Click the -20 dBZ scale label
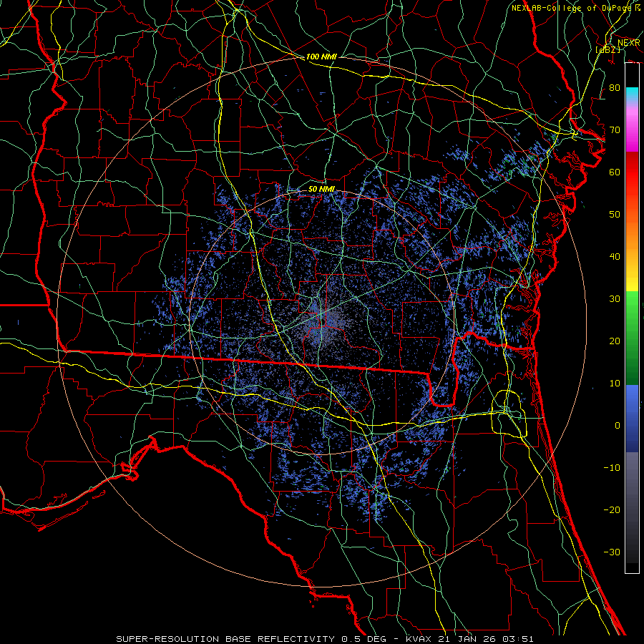The height and width of the screenshot is (644, 644). point(612,510)
